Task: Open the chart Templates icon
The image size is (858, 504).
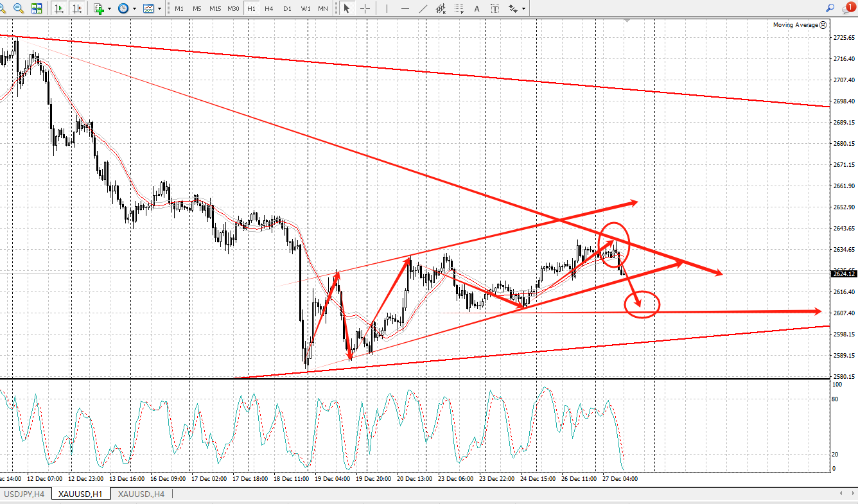Action: [148, 8]
